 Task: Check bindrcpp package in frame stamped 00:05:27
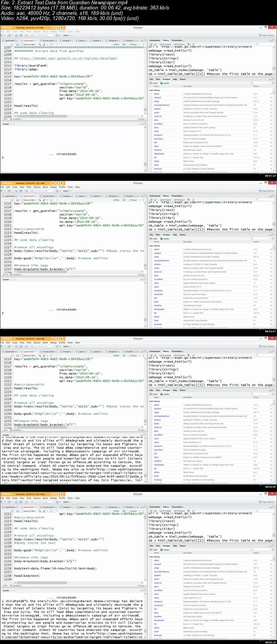click(x=151, y=635)
